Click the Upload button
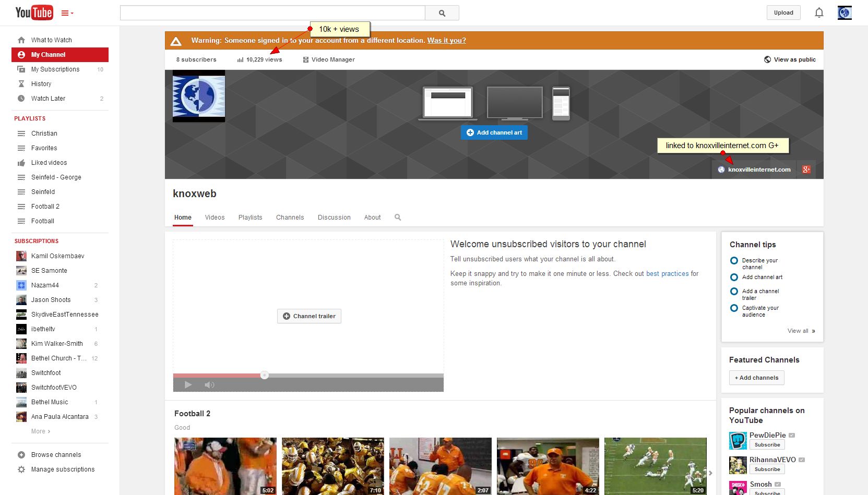Viewport: 868px width, 495px height. [783, 13]
